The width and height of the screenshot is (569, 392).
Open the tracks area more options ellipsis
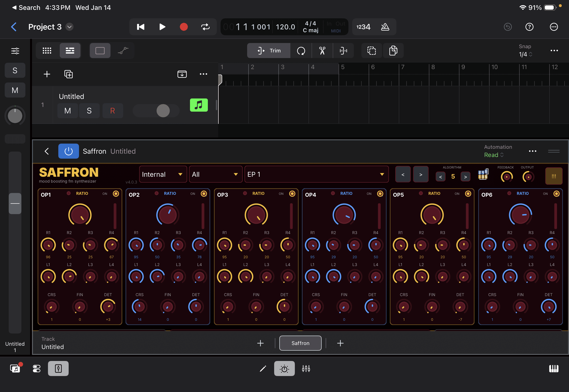coord(554,51)
